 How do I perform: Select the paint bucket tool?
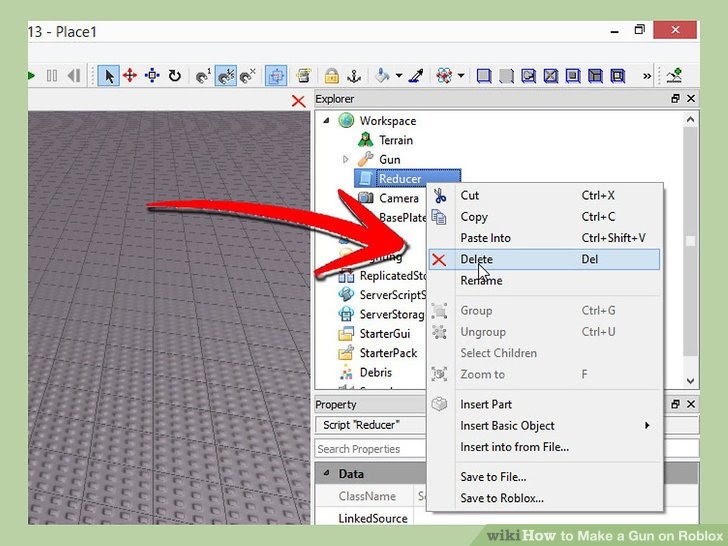pos(382,75)
